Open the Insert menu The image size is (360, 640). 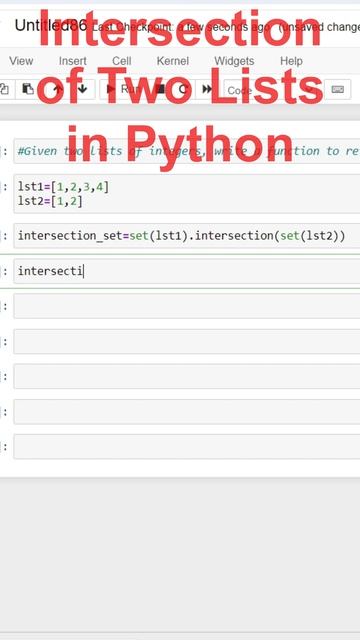(73, 61)
